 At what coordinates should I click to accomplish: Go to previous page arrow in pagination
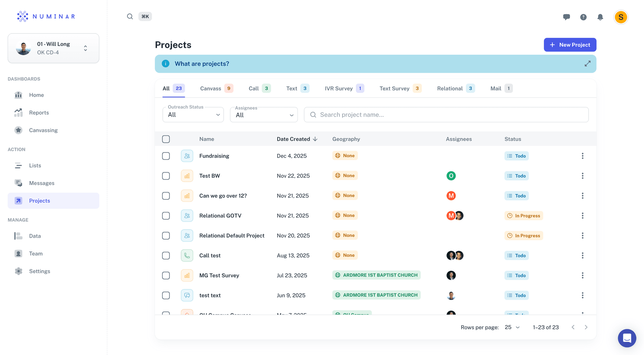[573, 327]
